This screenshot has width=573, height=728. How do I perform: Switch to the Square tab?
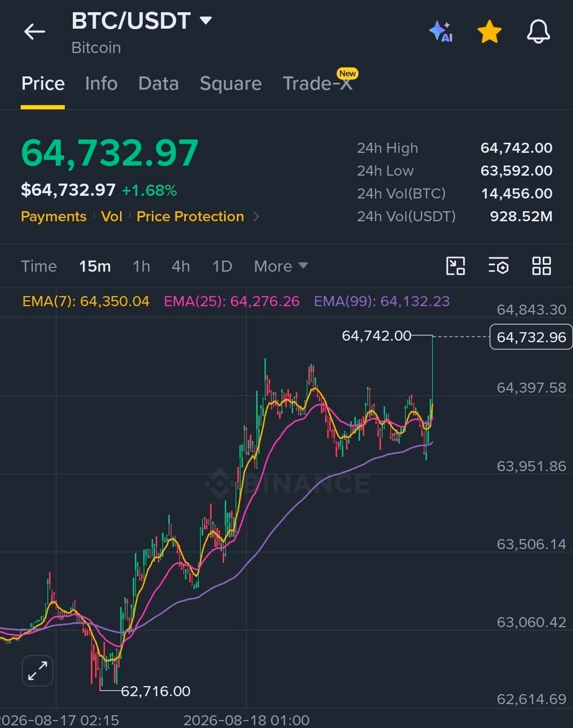[x=230, y=83]
